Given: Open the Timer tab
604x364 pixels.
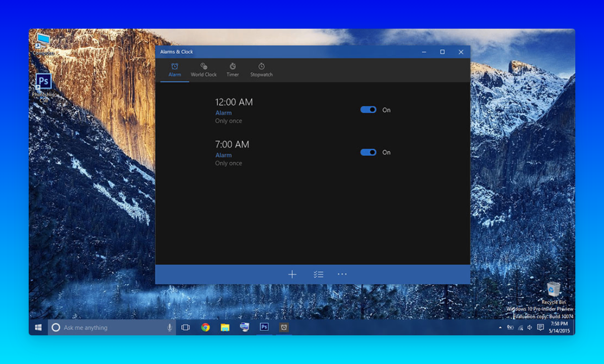Looking at the screenshot, I should click(233, 70).
